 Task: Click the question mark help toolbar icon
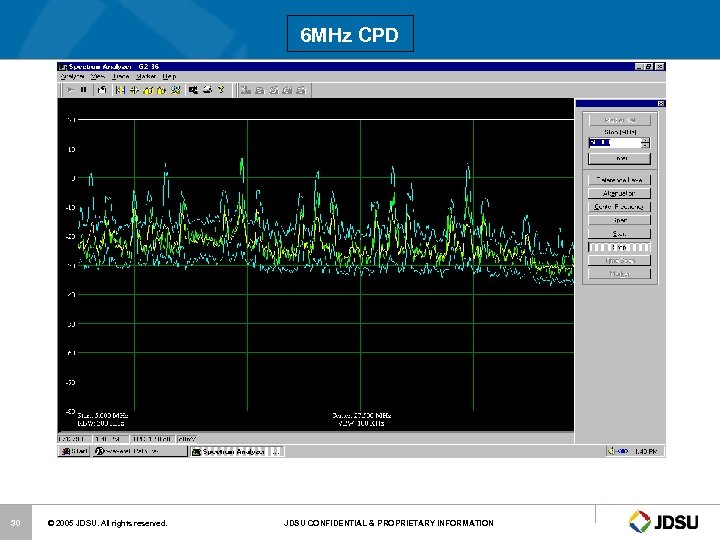221,89
